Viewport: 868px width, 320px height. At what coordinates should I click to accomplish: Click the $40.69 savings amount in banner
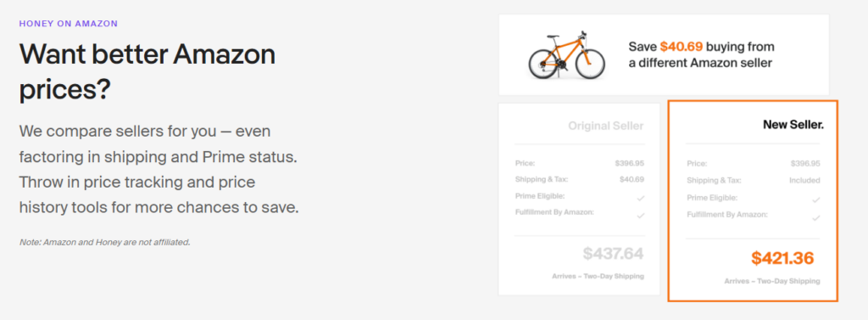coord(681,47)
